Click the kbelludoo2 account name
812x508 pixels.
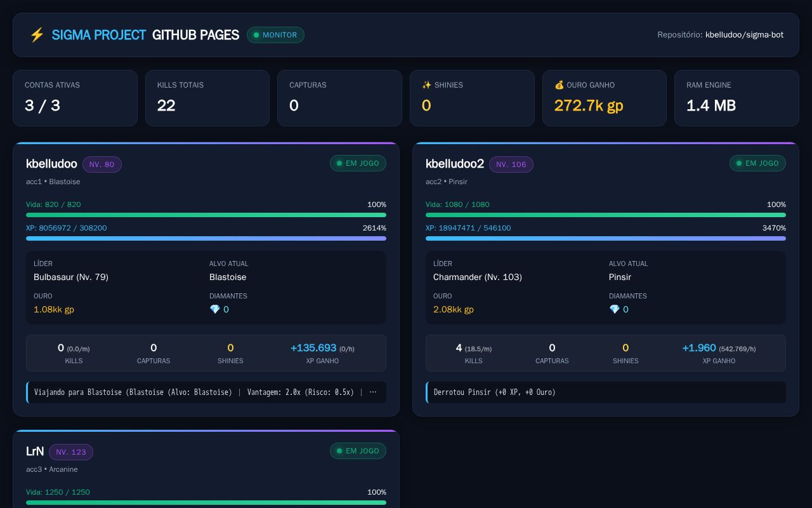(455, 164)
